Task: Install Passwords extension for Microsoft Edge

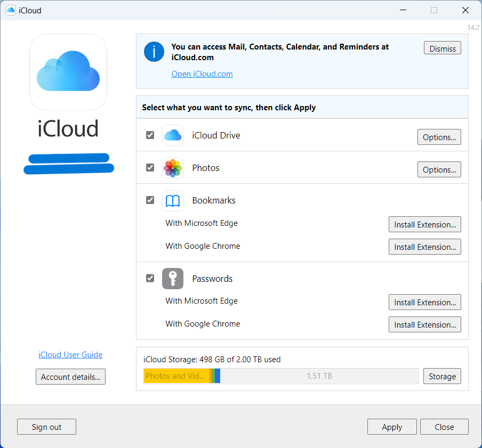Action: [425, 302]
